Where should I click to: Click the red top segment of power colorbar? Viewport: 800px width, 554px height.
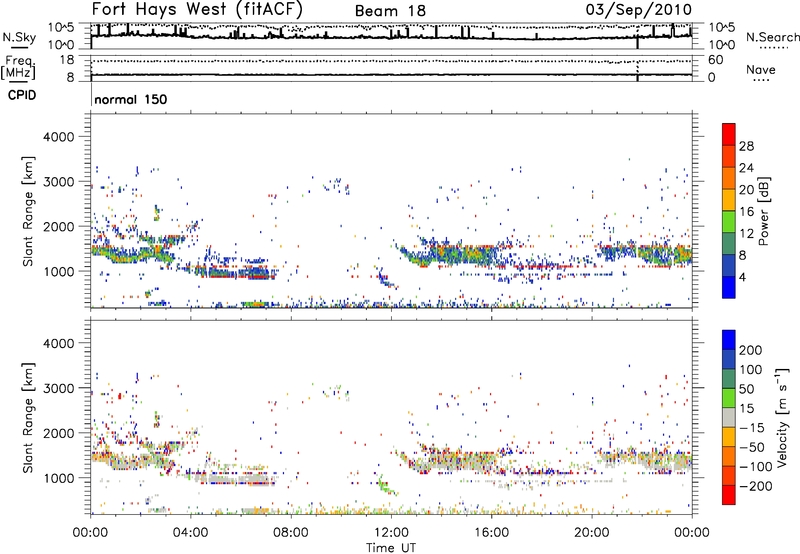coord(729,134)
